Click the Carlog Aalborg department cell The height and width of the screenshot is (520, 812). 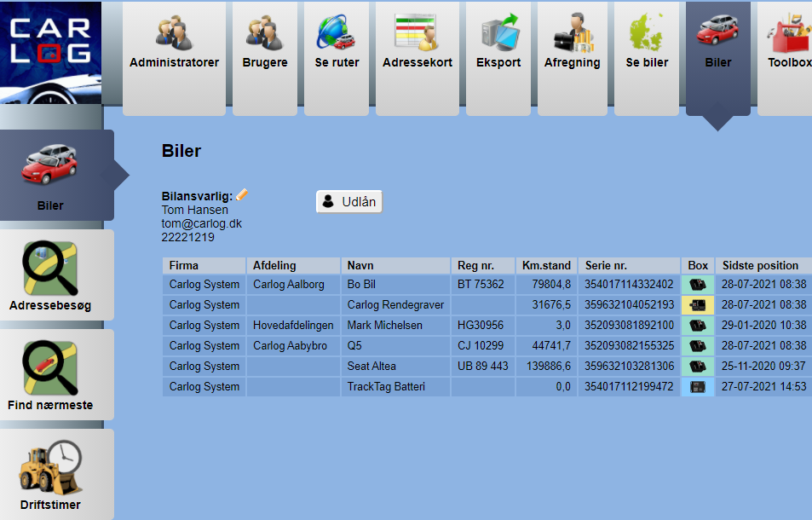(x=294, y=285)
